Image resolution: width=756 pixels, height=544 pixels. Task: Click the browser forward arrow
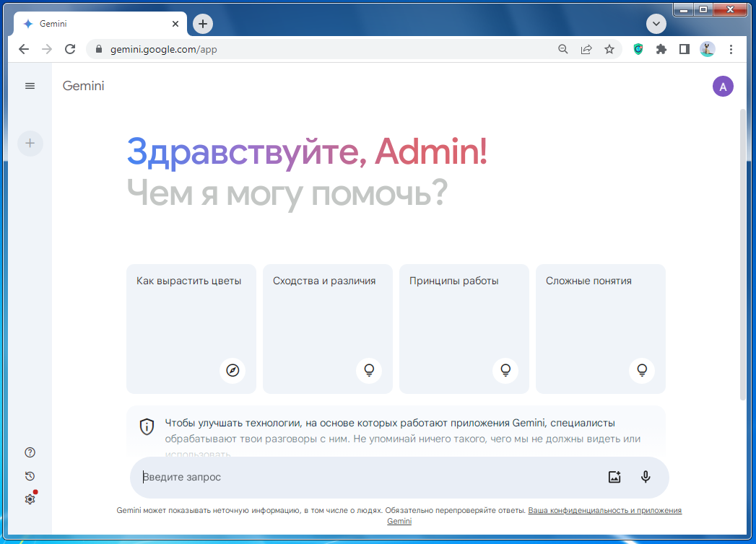coord(47,49)
